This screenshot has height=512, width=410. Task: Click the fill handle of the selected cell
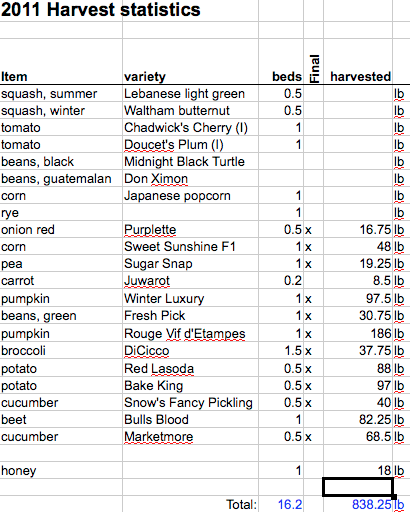coord(394,496)
